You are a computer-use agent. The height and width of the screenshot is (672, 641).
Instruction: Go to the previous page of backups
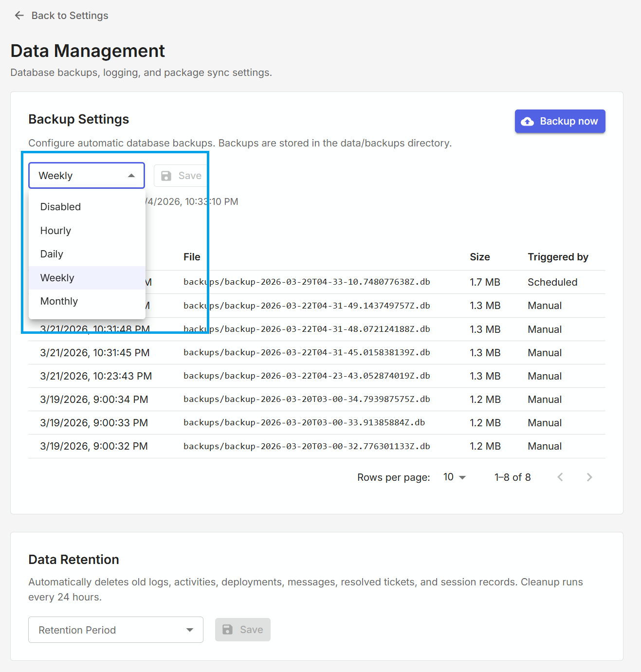coord(560,477)
